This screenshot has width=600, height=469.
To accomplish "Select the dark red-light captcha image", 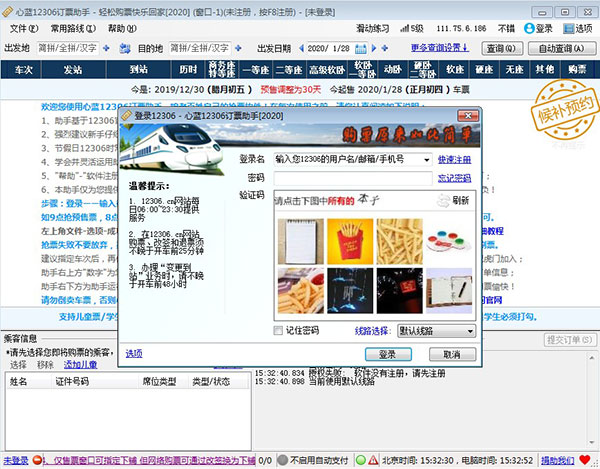I will [x=399, y=291].
